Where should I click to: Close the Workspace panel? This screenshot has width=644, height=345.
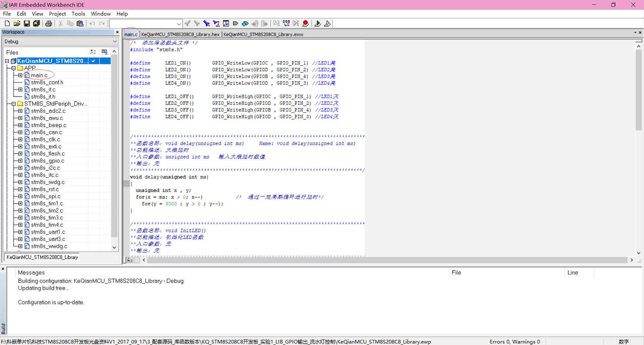click(x=117, y=32)
